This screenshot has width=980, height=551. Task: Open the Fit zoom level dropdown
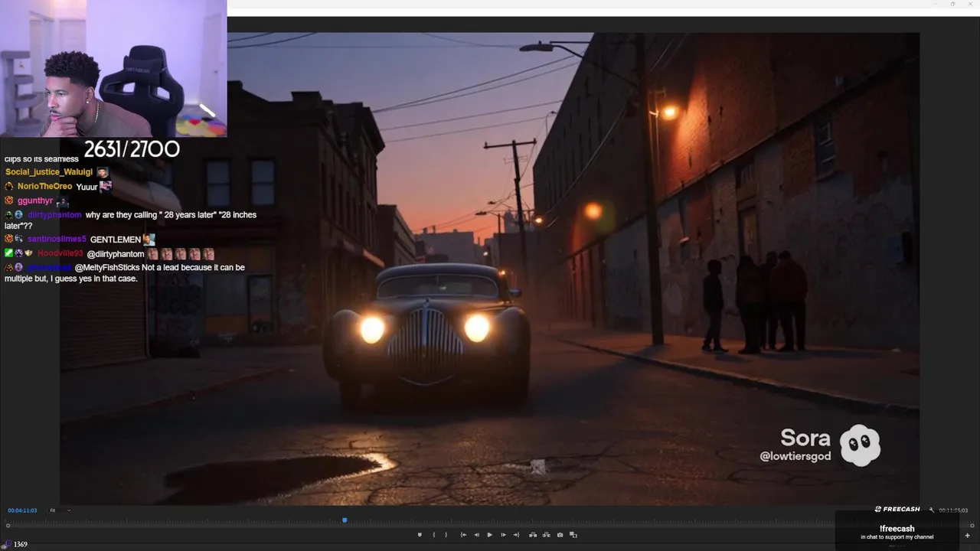tap(60, 510)
